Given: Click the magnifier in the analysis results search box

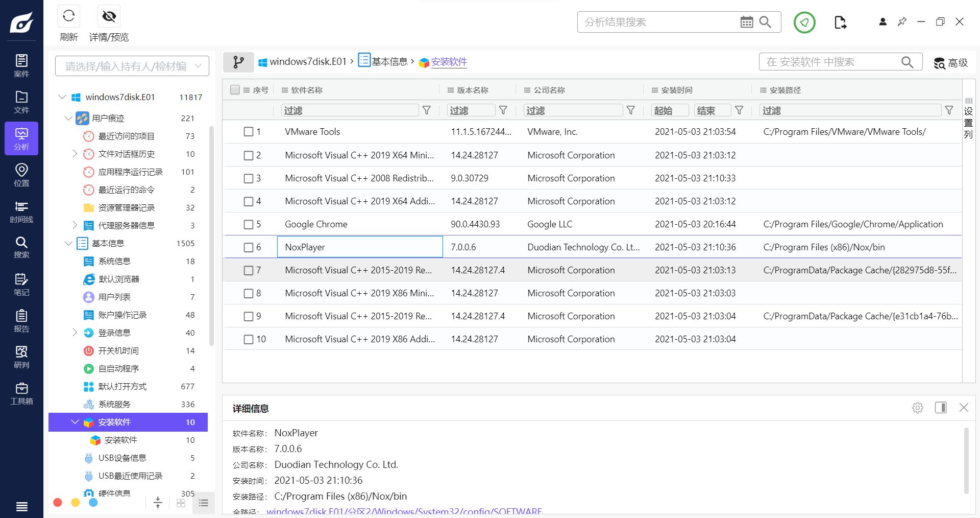Looking at the screenshot, I should pos(765,22).
